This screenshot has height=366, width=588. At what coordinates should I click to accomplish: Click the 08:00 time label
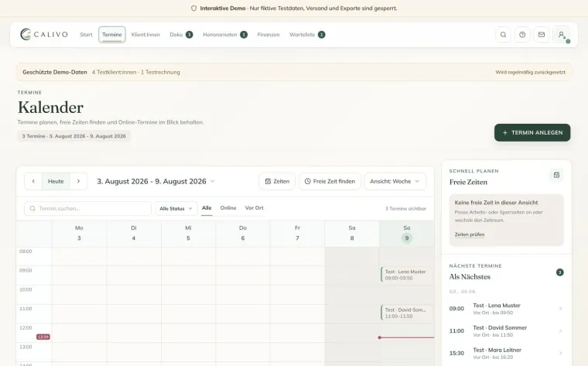click(26, 251)
